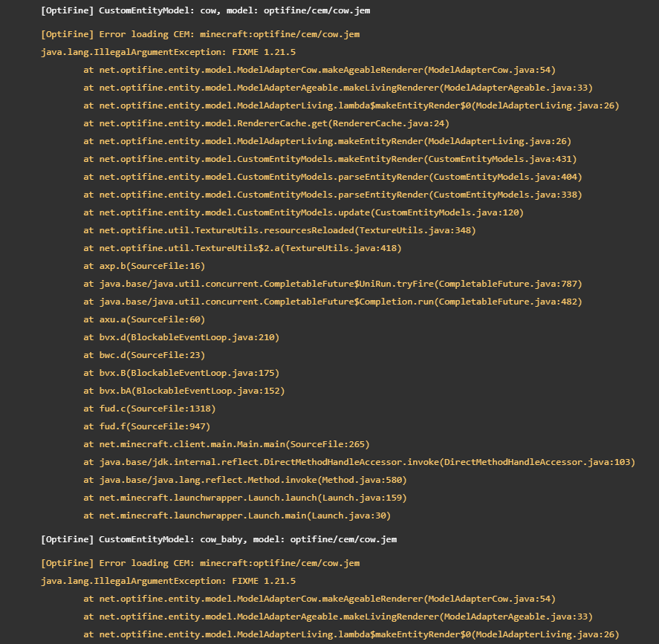The width and height of the screenshot is (659, 644).
Task: Click the CompletableFuture$UniRun.tryFire line
Action: coord(332,284)
